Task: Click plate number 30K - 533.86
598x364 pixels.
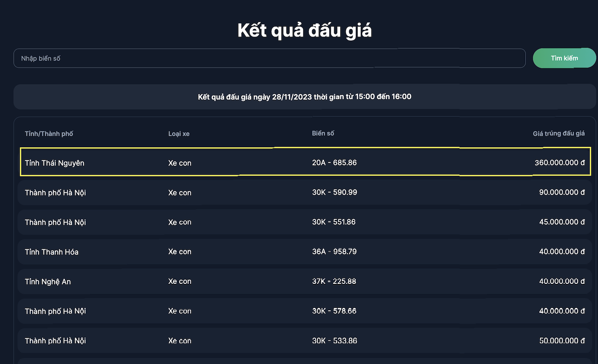Action: [334, 341]
